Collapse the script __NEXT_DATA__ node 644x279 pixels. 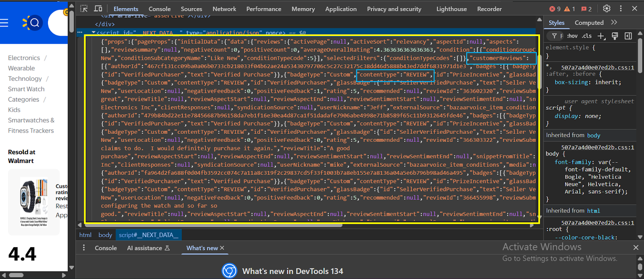click(x=93, y=33)
